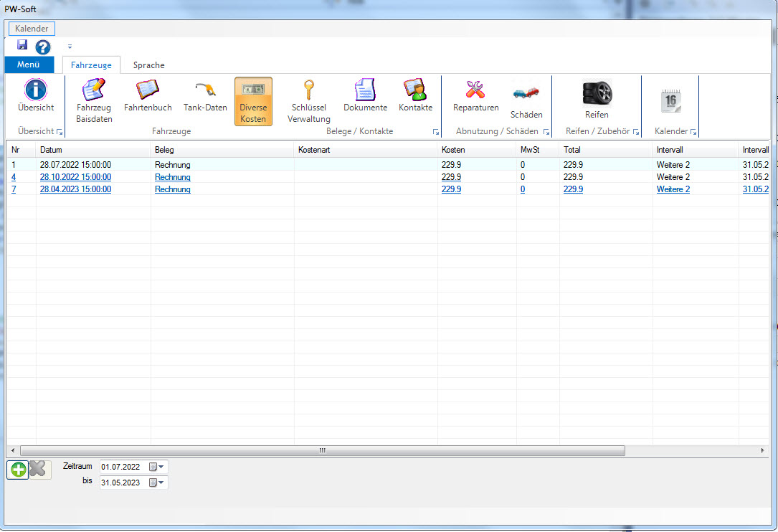This screenshot has width=778, height=532.
Task: Open the Fahrtenbuch logbook
Action: (148, 96)
